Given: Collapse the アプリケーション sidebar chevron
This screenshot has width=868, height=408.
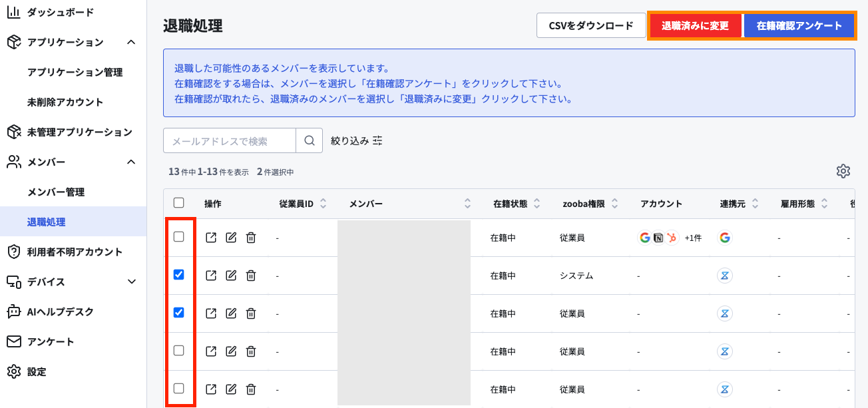Looking at the screenshot, I should pyautogui.click(x=131, y=42).
